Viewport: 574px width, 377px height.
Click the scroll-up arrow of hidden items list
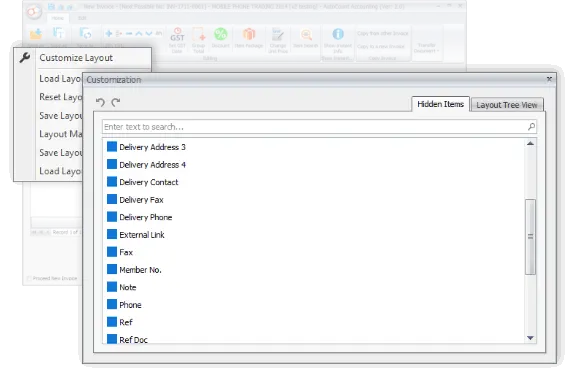tap(530, 143)
